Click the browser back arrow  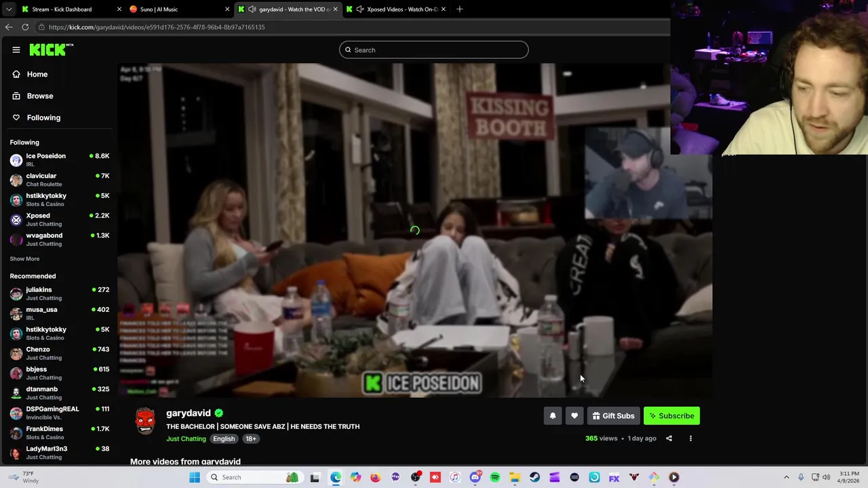pos(9,27)
